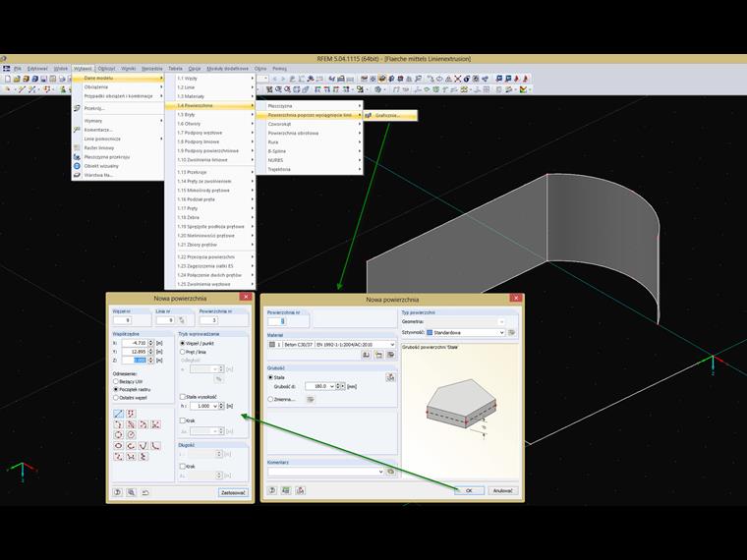Click the Sztywność blue color swatch
747x560 pixels.
coord(430,332)
